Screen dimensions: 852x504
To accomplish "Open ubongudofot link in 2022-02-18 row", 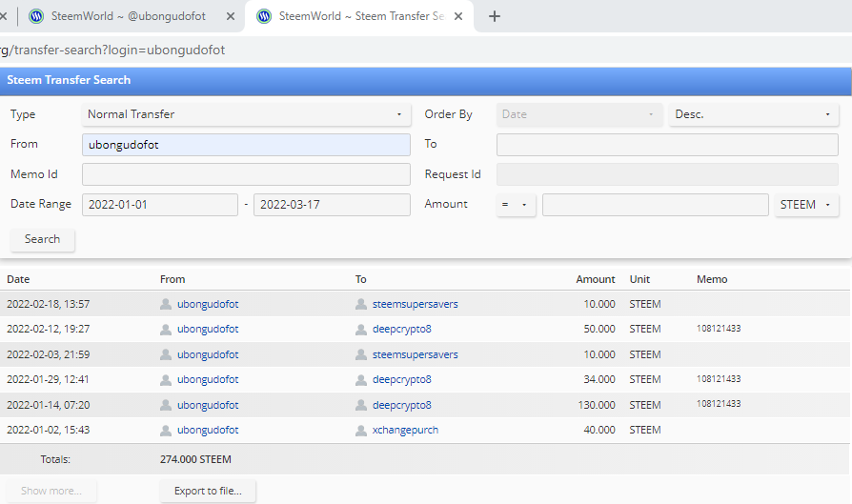I will (x=208, y=304).
